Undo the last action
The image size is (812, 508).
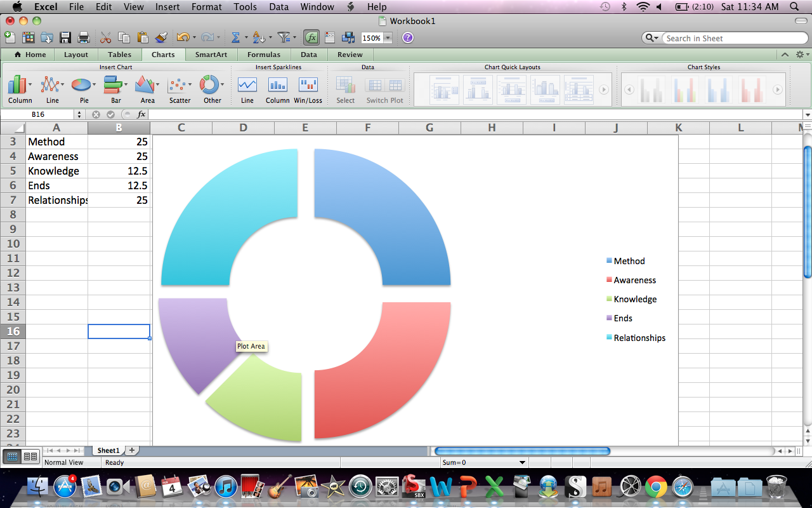(183, 37)
